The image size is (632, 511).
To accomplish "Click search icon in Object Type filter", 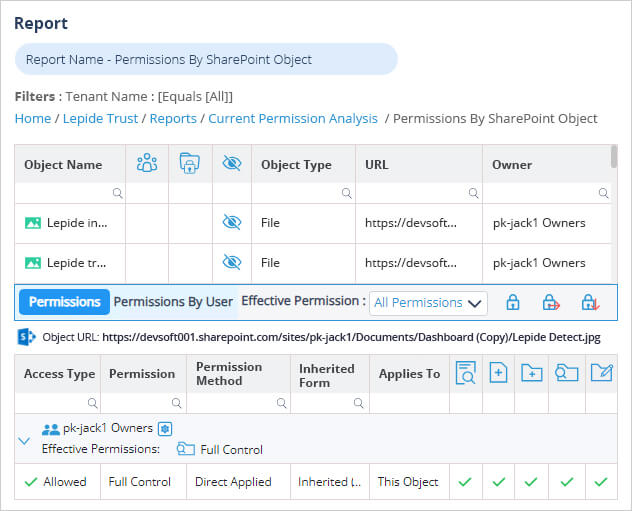I will click(347, 193).
